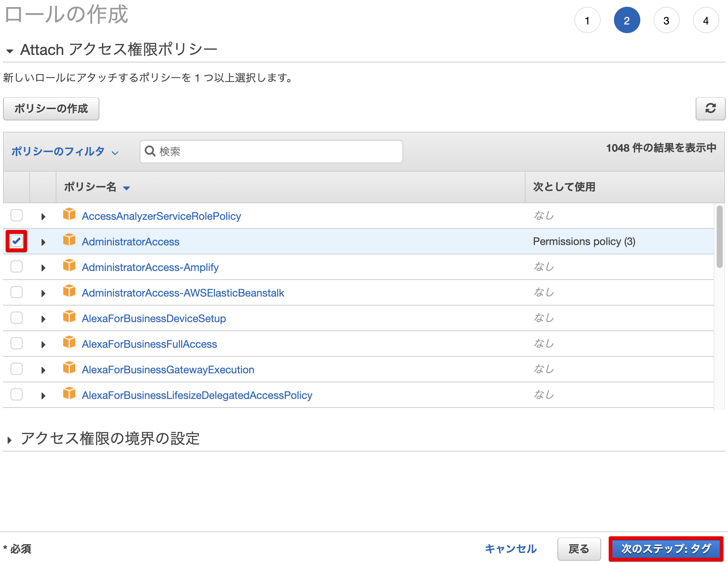Click the orange cube icon for AlexaForBusinessFullAccess
Viewport: 728px width, 563px height.
click(70, 343)
